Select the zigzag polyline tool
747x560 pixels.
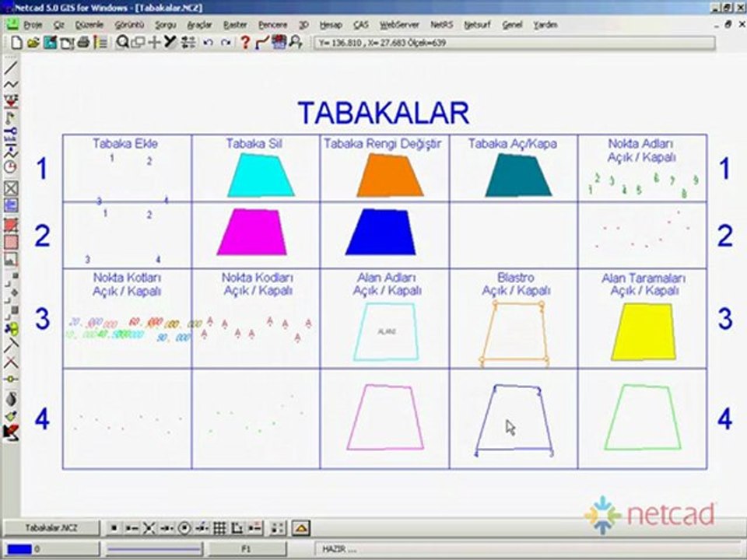pyautogui.click(x=11, y=84)
